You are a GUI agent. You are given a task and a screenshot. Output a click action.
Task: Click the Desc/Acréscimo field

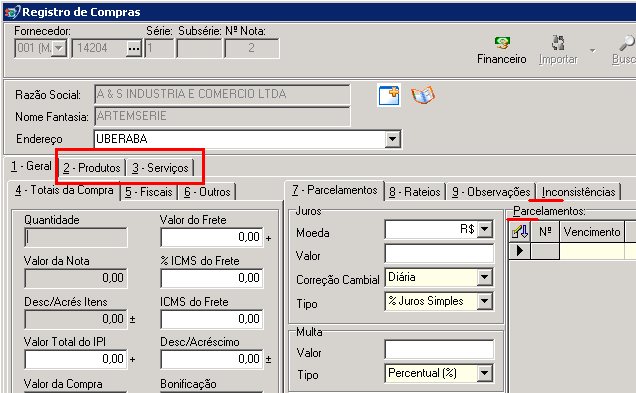(x=212, y=359)
